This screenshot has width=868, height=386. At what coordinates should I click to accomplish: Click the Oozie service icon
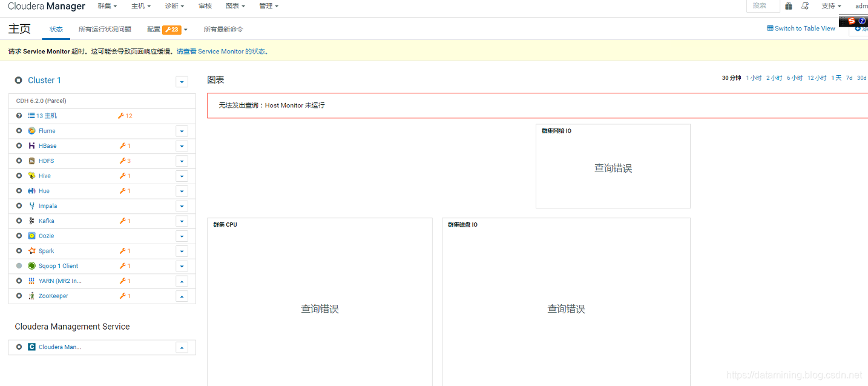click(x=31, y=236)
